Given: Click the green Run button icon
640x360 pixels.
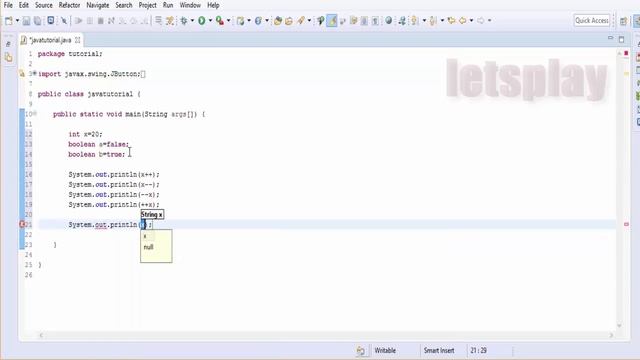Looking at the screenshot, I should click(202, 21).
